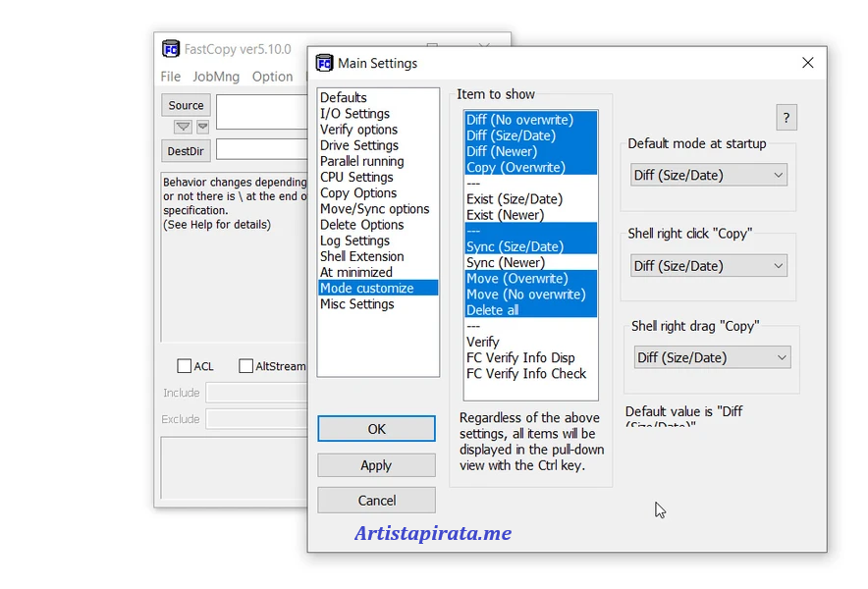Enable the ACL checkbox

184,365
